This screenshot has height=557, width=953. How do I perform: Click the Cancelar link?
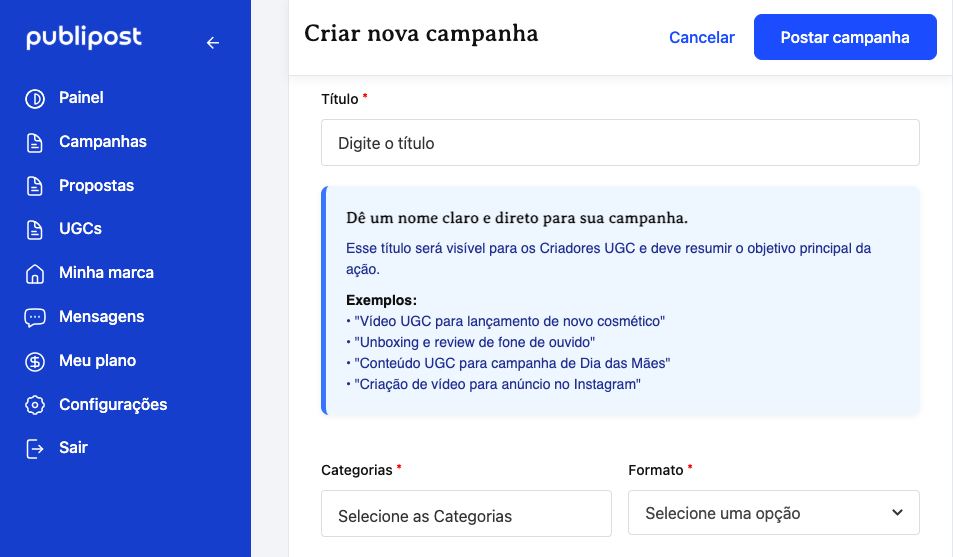coord(701,38)
